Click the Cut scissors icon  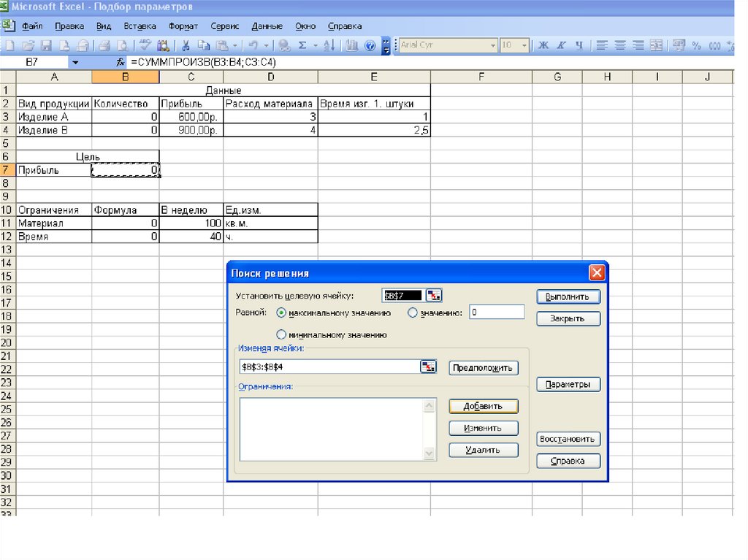click(187, 45)
